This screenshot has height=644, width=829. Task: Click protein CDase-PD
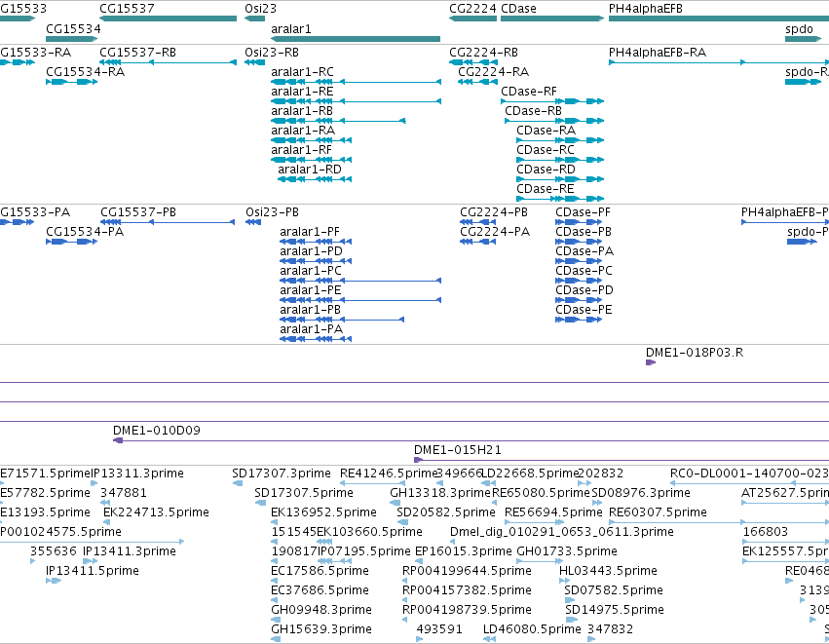(579, 300)
